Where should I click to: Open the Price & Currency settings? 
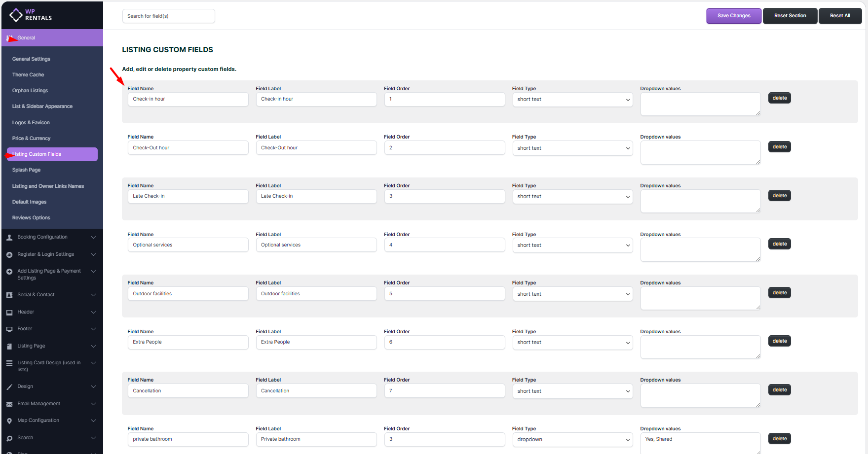31,139
